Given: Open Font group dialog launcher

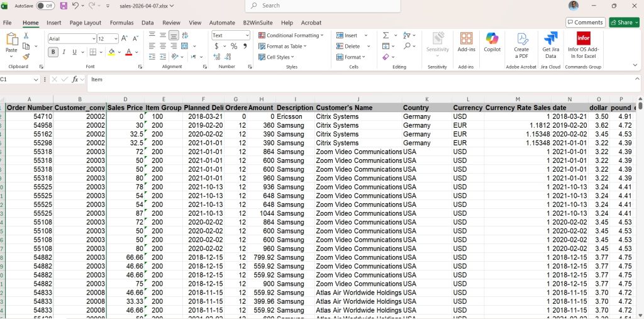Looking at the screenshot, I should pyautogui.click(x=140, y=67).
